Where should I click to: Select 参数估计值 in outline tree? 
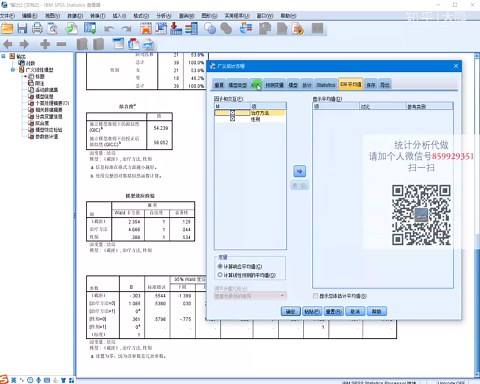pyautogui.click(x=47, y=136)
